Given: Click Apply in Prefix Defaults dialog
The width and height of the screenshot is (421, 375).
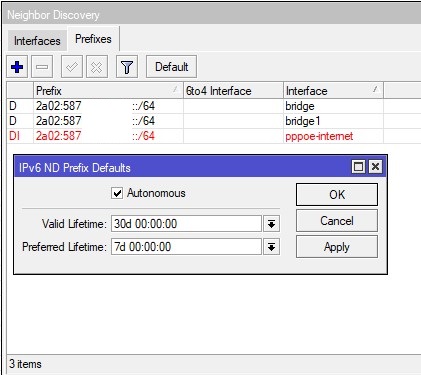Looking at the screenshot, I should 337,247.
